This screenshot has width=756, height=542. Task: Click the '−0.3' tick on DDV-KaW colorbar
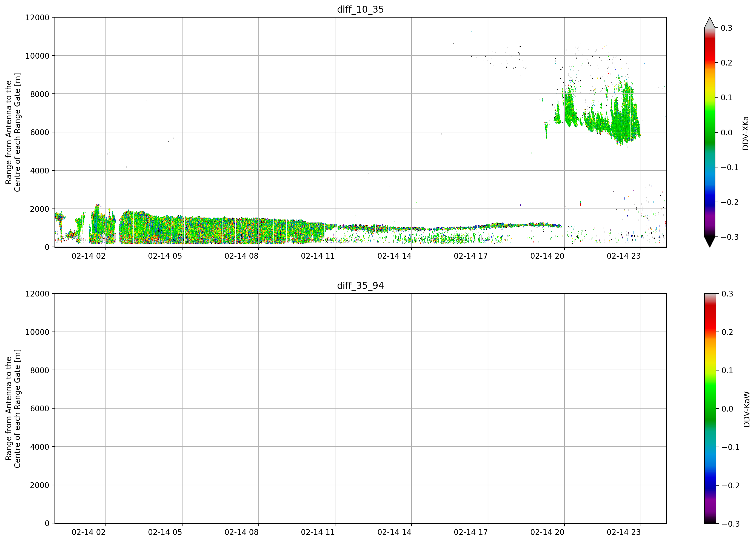coord(731,524)
